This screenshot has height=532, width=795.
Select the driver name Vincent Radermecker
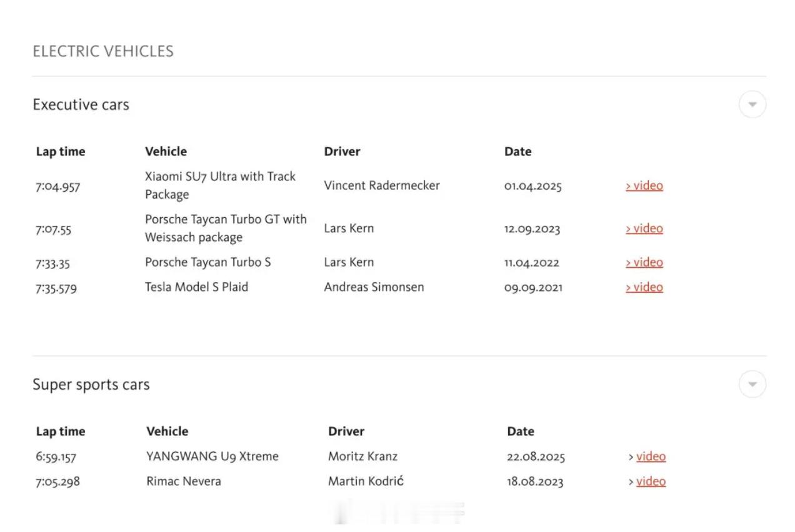click(x=382, y=185)
